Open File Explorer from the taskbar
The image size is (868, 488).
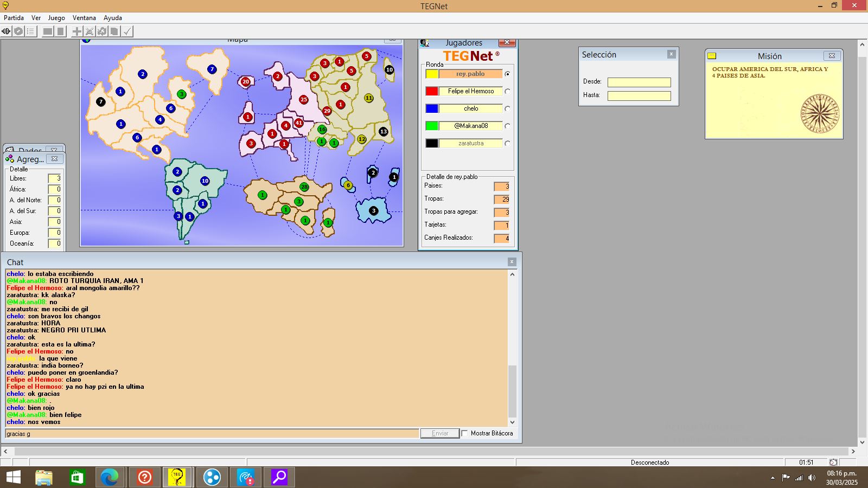tap(44, 477)
